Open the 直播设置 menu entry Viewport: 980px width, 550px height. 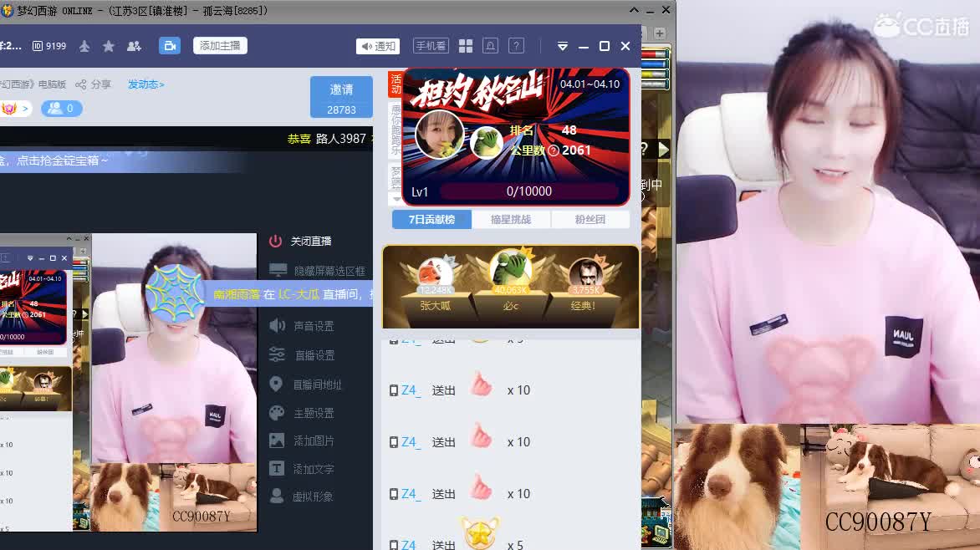[314, 355]
